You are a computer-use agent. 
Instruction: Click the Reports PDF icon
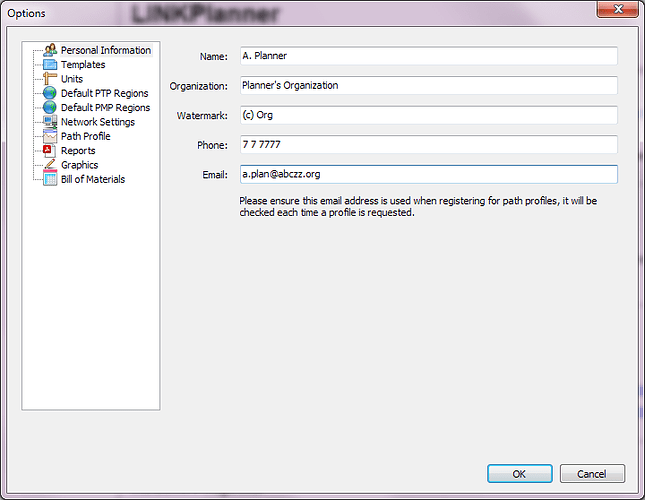pyautogui.click(x=50, y=150)
